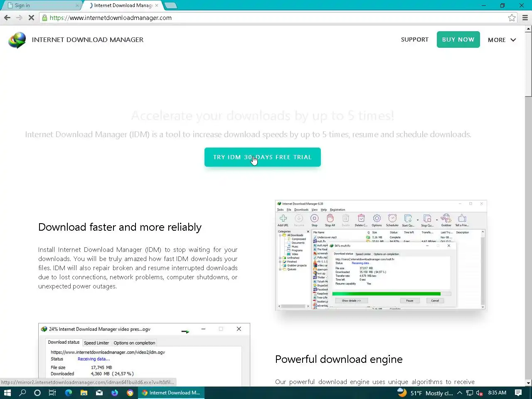This screenshot has width=532, height=399.
Task: Click the network status tray icon
Action: tap(470, 393)
